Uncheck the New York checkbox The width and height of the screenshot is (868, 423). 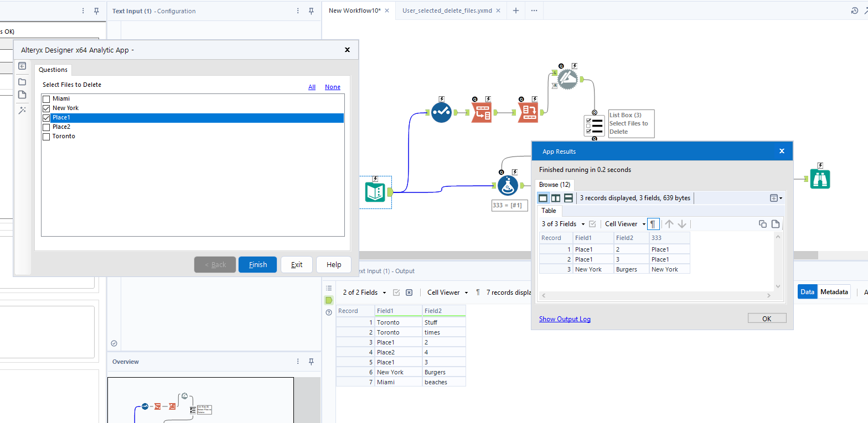coord(46,108)
